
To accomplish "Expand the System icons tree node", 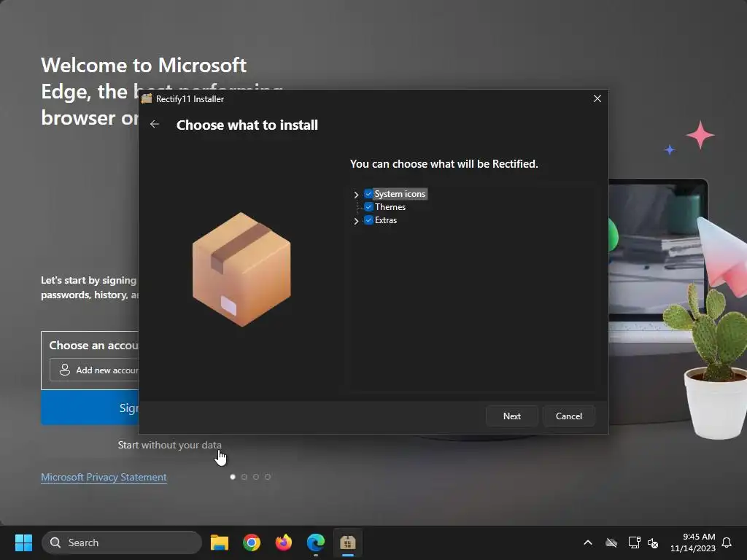I will coord(356,194).
